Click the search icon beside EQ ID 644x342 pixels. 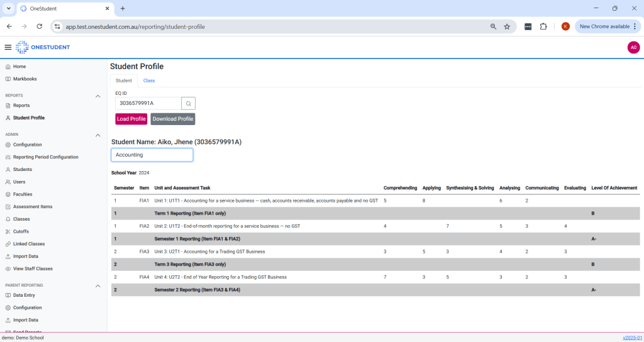tap(188, 103)
